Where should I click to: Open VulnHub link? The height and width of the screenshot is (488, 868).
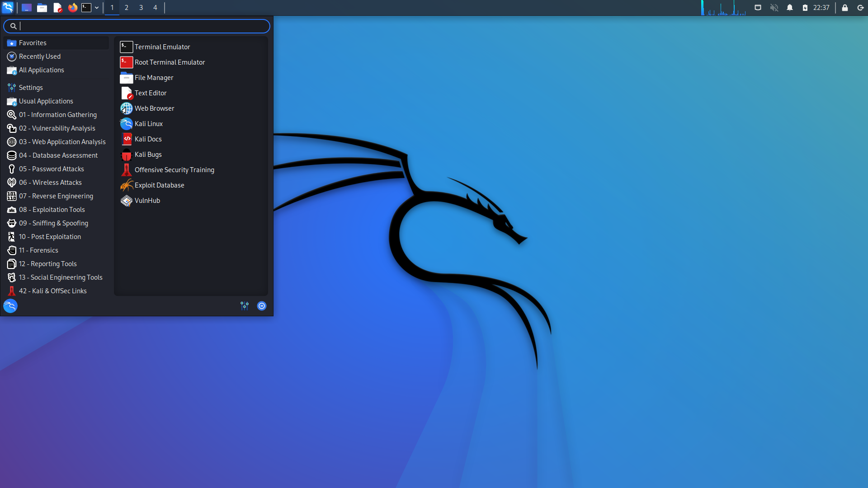tap(147, 200)
